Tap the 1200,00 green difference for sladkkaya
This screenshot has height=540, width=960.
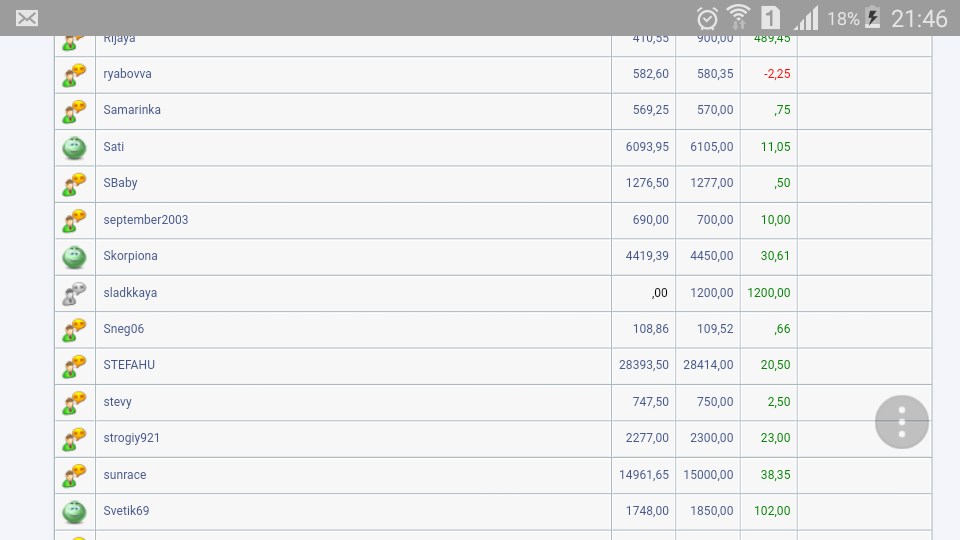768,293
